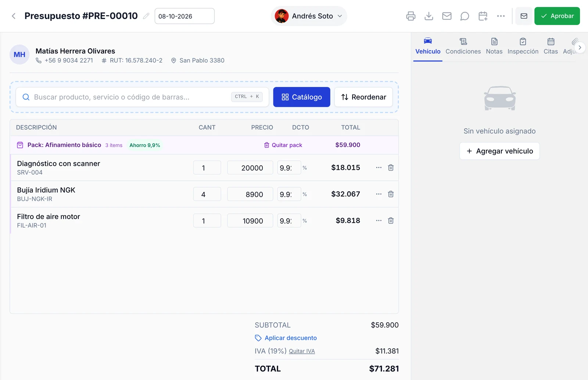Open the Notas tab
Viewport: 588px width, 380px height.
click(494, 46)
